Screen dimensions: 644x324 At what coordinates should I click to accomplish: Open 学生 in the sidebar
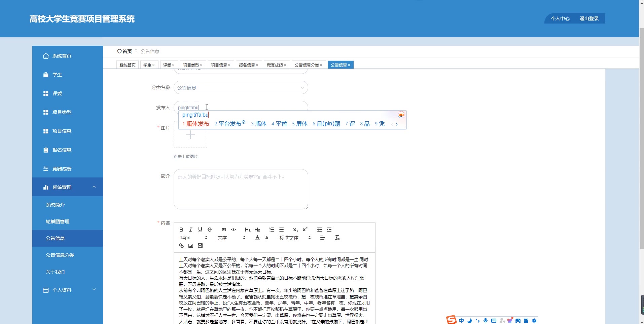click(68, 74)
